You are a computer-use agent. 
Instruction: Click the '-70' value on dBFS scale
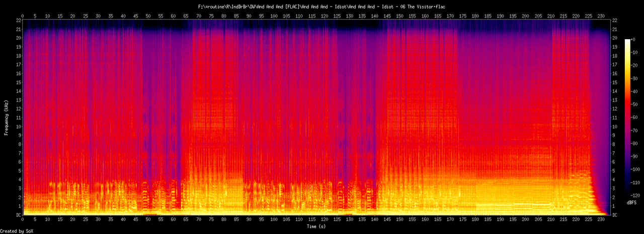click(x=635, y=131)
